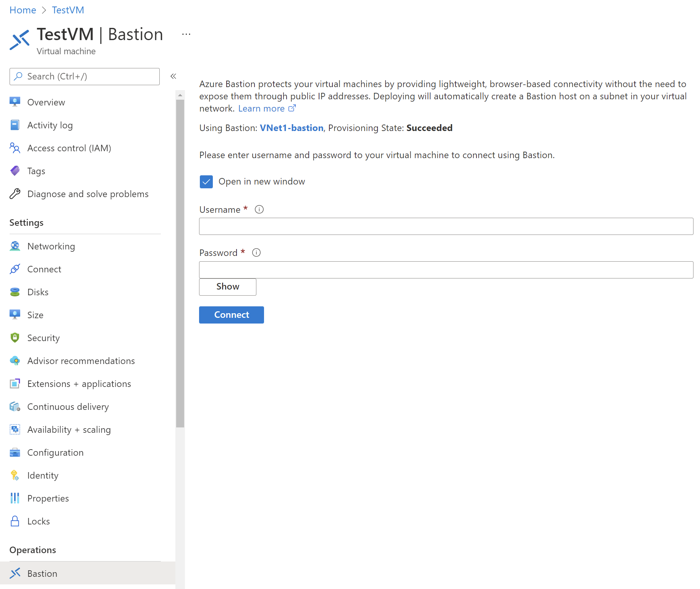Open the Overview menu item
The width and height of the screenshot is (700, 589).
tap(46, 102)
